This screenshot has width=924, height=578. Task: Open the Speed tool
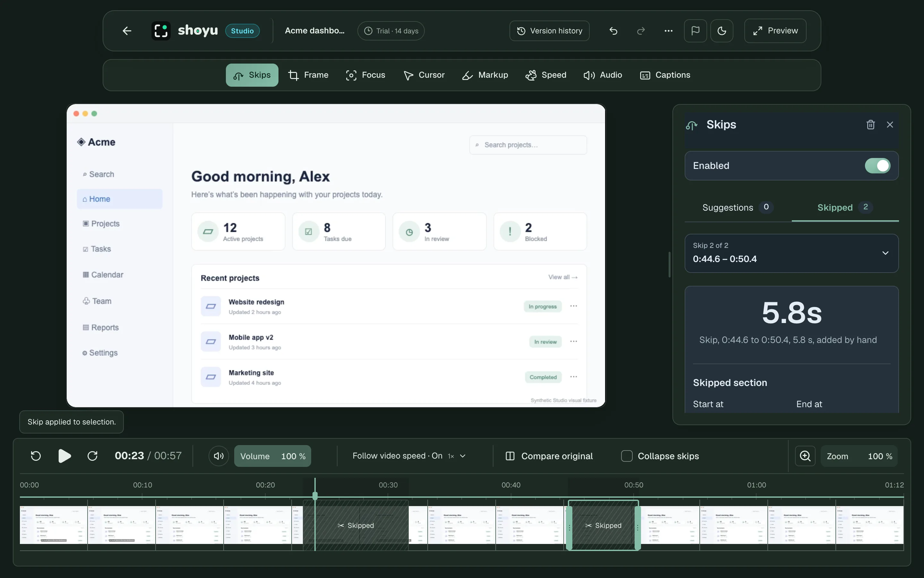546,75
